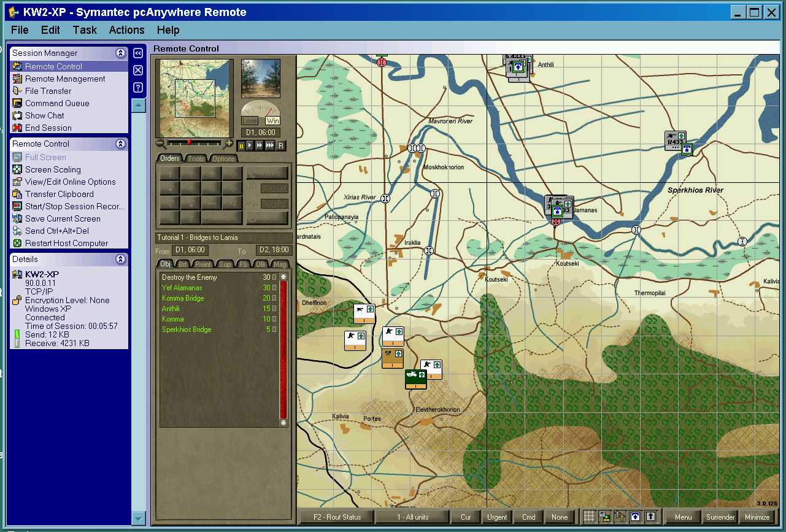Toggle the command lines icon in bottom bar
786x532 pixels.
point(620,517)
